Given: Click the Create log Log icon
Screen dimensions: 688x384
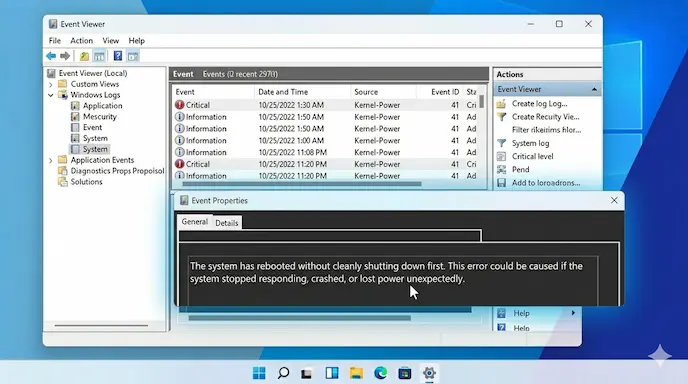Looking at the screenshot, I should pos(501,104).
